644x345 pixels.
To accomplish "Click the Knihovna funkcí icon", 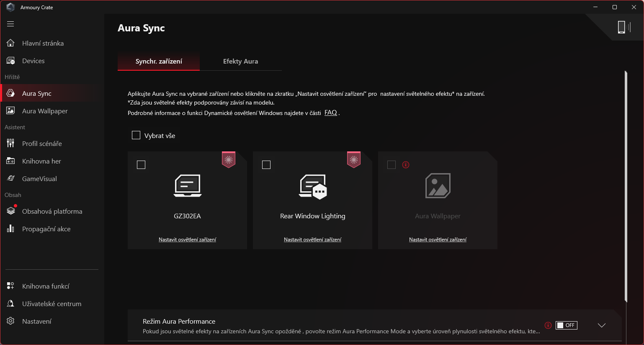I will (10, 286).
